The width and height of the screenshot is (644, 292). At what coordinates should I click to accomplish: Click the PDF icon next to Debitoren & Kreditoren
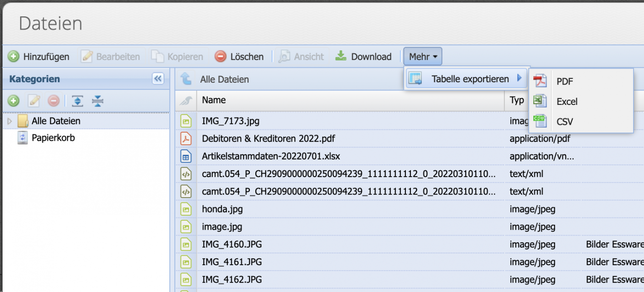(185, 139)
